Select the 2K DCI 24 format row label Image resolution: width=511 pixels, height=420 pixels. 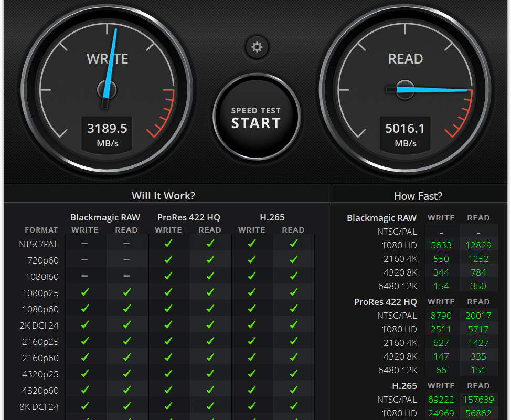(39, 325)
